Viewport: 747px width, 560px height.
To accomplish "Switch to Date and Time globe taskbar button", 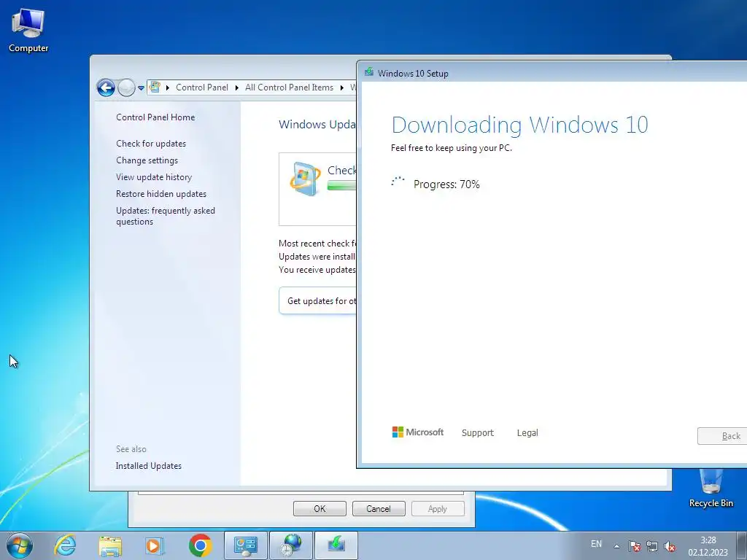I will (x=291, y=545).
